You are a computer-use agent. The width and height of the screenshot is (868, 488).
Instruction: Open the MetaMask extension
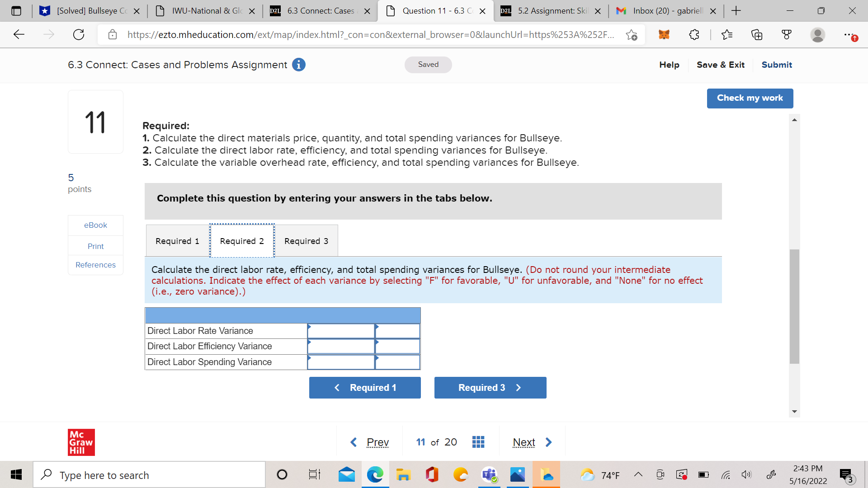pyautogui.click(x=663, y=34)
